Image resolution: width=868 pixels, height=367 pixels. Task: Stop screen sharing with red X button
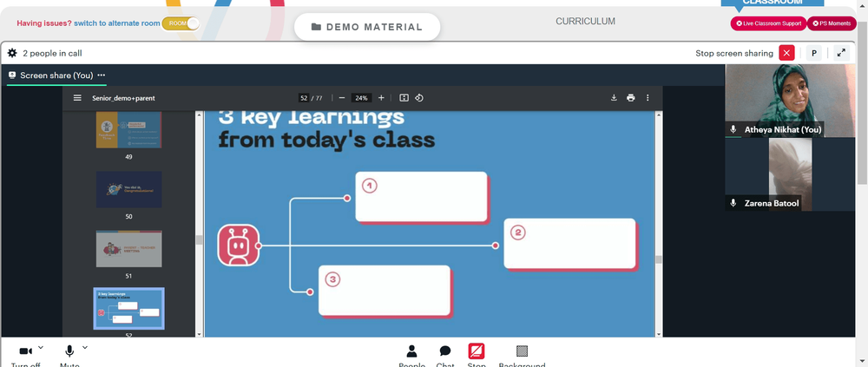pos(786,53)
